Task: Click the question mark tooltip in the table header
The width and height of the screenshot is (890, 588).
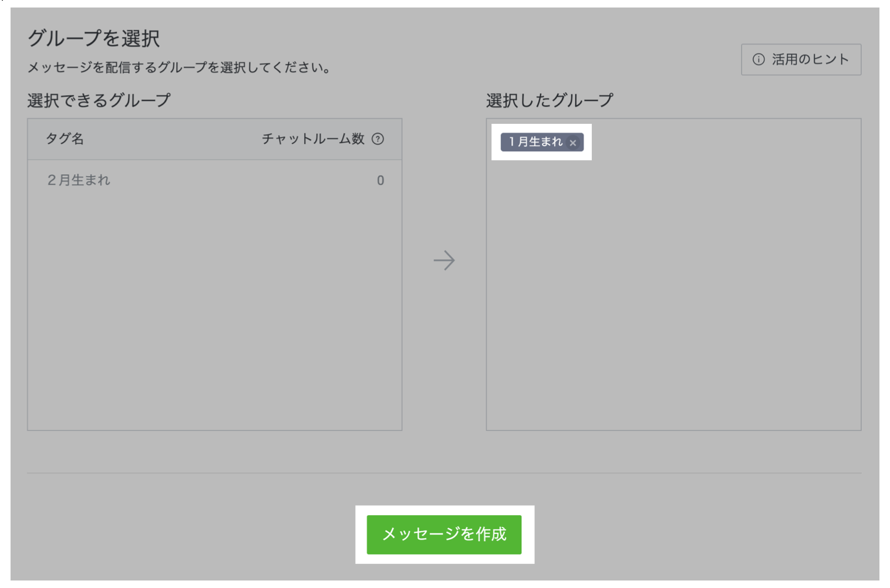Action: 379,140
